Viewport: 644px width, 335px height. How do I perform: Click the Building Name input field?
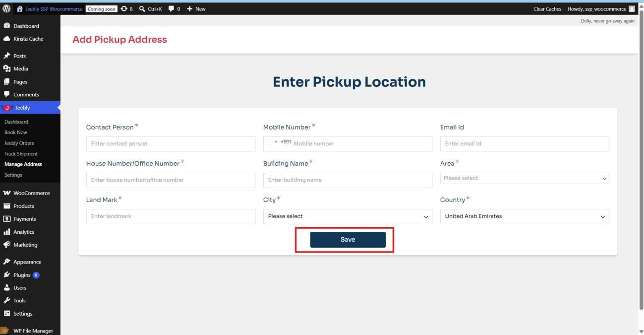click(348, 180)
